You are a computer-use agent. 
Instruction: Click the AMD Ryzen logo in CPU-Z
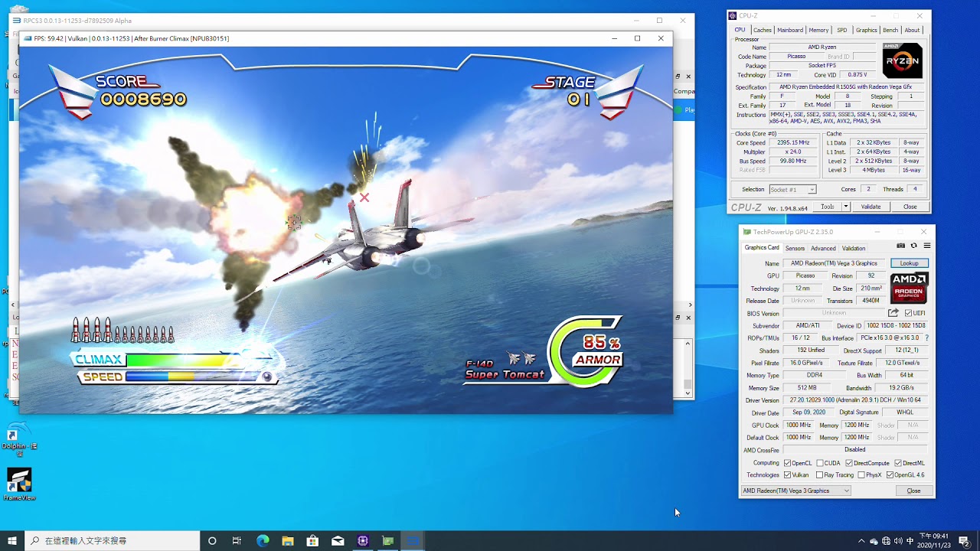pyautogui.click(x=902, y=60)
